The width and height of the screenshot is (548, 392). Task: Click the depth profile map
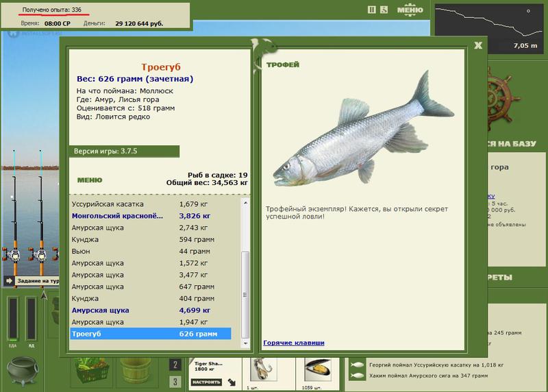(489, 28)
